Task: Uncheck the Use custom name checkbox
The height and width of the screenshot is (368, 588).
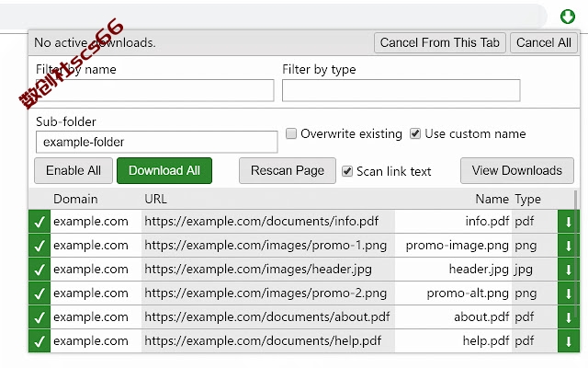Action: click(x=415, y=133)
